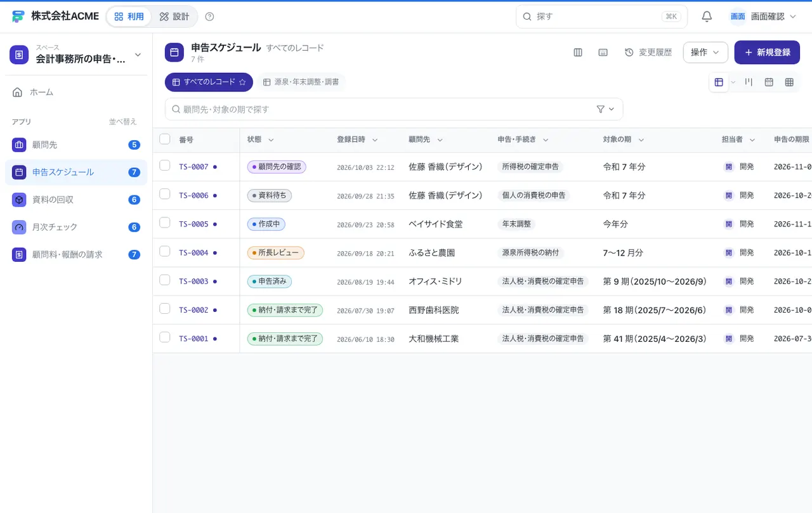Click the keyboard shortcuts icon
Screen dimensions: 812x513
pyautogui.click(x=603, y=53)
